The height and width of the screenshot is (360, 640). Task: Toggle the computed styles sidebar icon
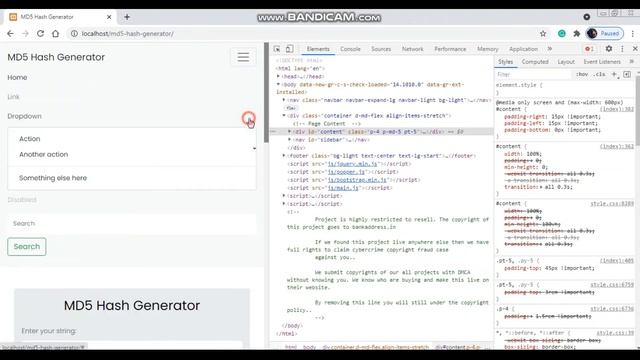coord(627,74)
